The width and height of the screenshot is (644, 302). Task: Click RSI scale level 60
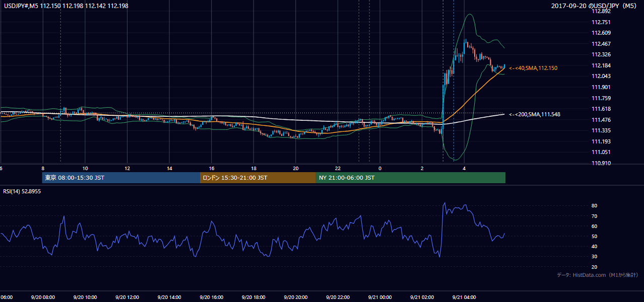tap(595, 226)
